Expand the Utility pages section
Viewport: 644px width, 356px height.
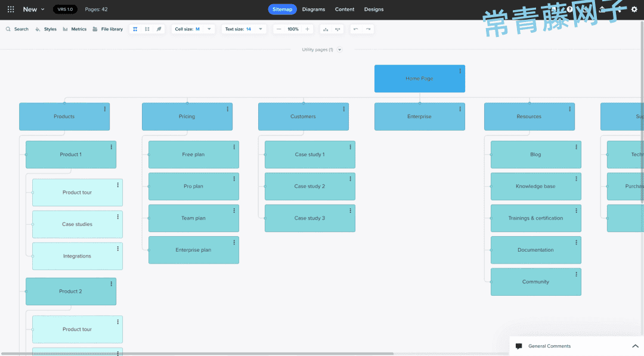[x=340, y=49]
